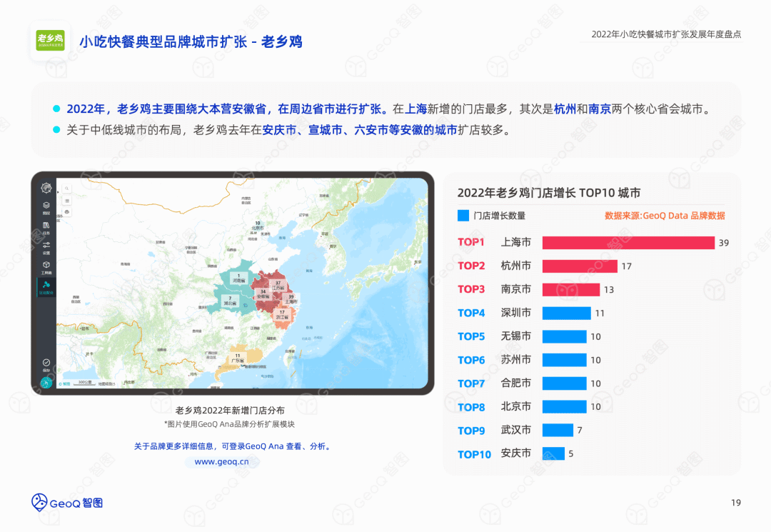
Task: Click the blue 合肥市 bar
Action: tap(565, 383)
